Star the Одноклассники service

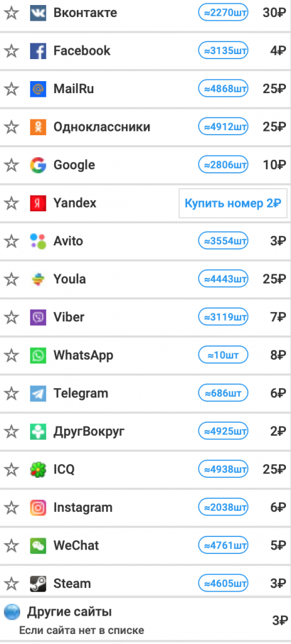(11, 127)
